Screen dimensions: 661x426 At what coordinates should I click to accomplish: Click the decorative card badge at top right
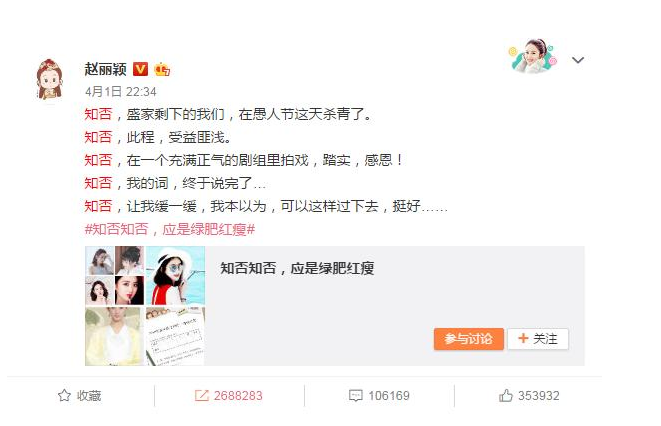pos(533,56)
